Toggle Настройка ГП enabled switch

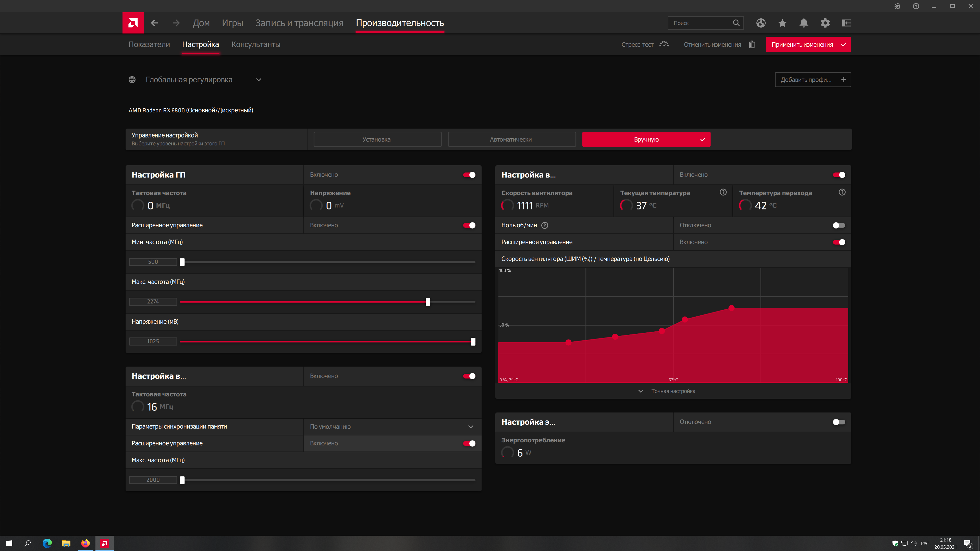tap(469, 175)
